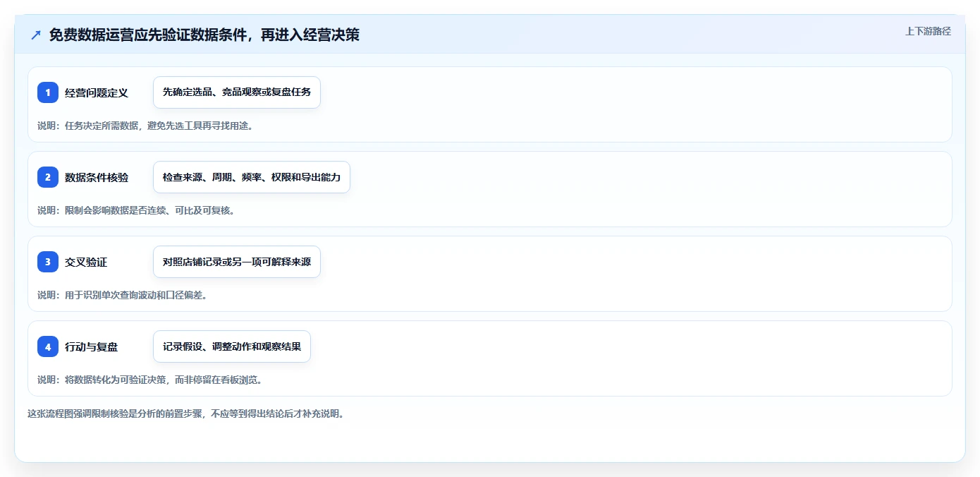Click the 对照店铺记录或另一项可解释来源 box
This screenshot has width=980, height=477.
[237, 262]
